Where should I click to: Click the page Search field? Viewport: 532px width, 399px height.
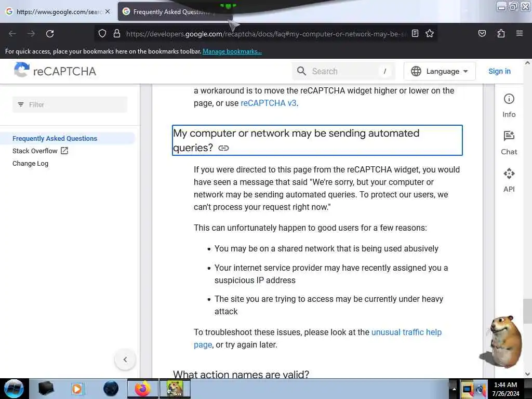(343, 71)
